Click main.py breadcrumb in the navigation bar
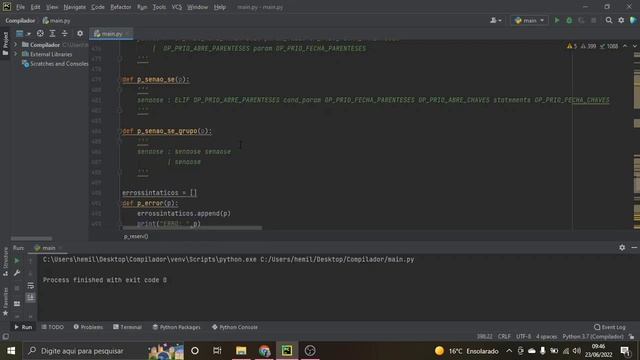This screenshot has width=640, height=360. (x=56, y=20)
